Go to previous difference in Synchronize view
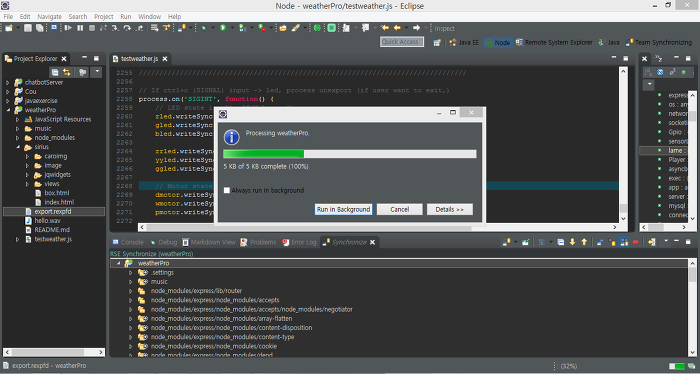Image resolution: width=700 pixels, height=374 pixels. click(584, 242)
